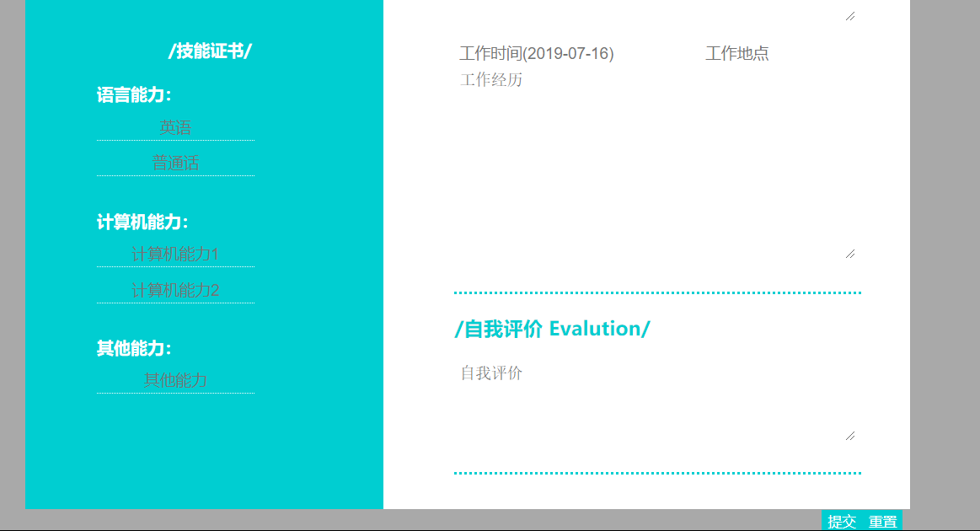
Task: Click the 其他能力 input field
Action: coord(175,381)
